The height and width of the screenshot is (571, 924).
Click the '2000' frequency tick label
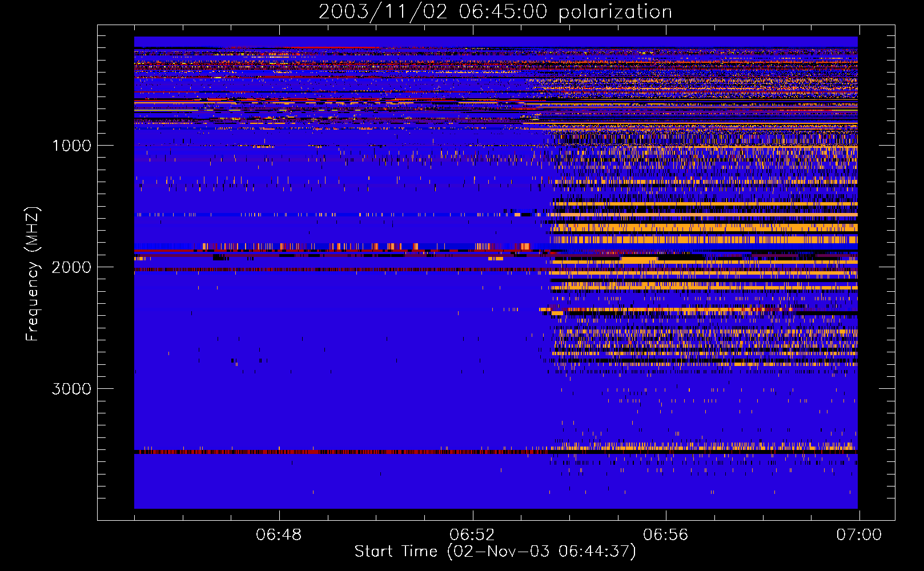(x=72, y=267)
